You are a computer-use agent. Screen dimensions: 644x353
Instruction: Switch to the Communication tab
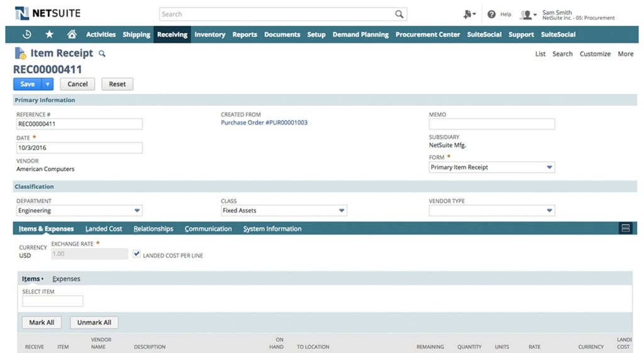point(208,228)
